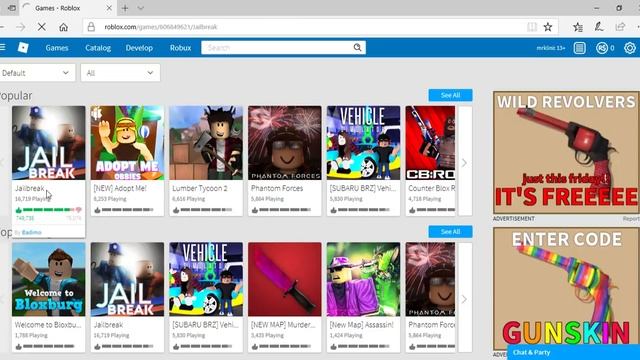Click the Jailbreak title in Popular
This screenshot has height=360, width=640.
point(29,188)
